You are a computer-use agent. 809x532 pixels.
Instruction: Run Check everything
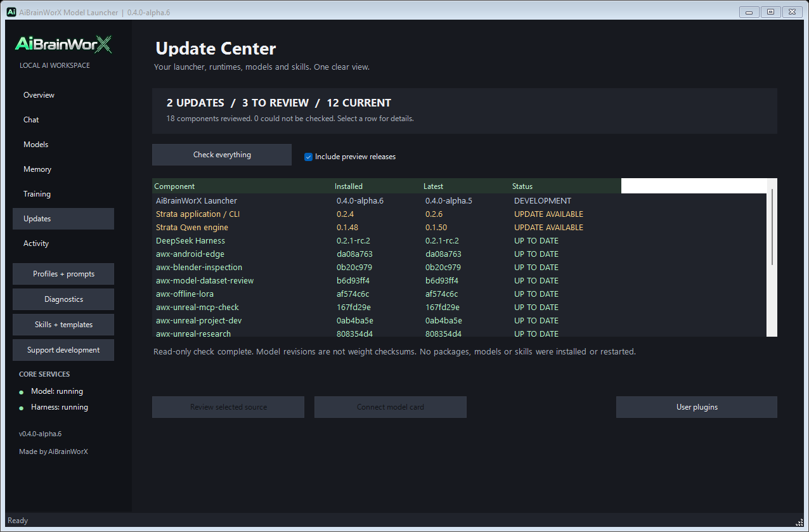pyautogui.click(x=222, y=155)
